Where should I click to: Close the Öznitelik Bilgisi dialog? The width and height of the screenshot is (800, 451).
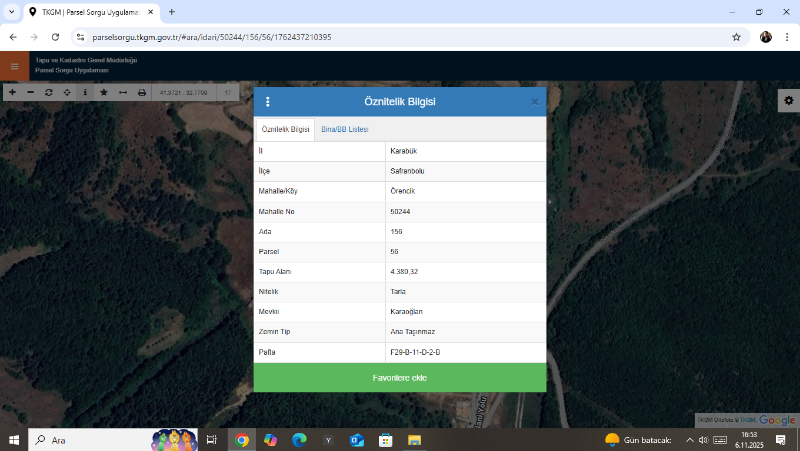click(534, 102)
